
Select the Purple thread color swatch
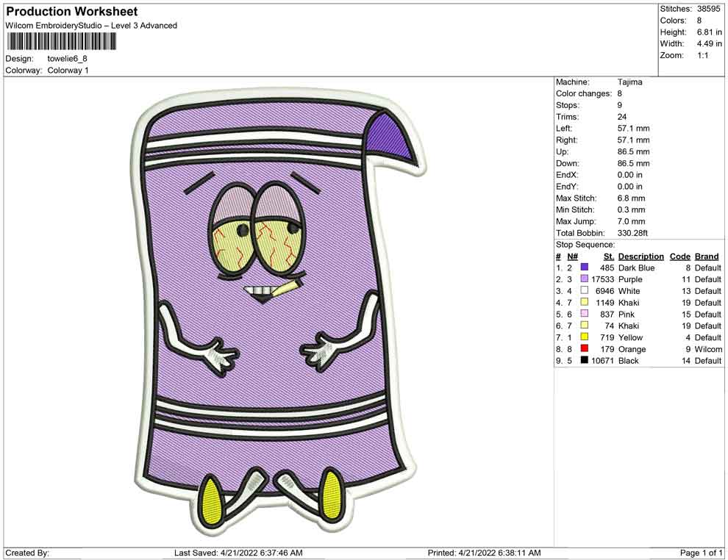click(585, 279)
